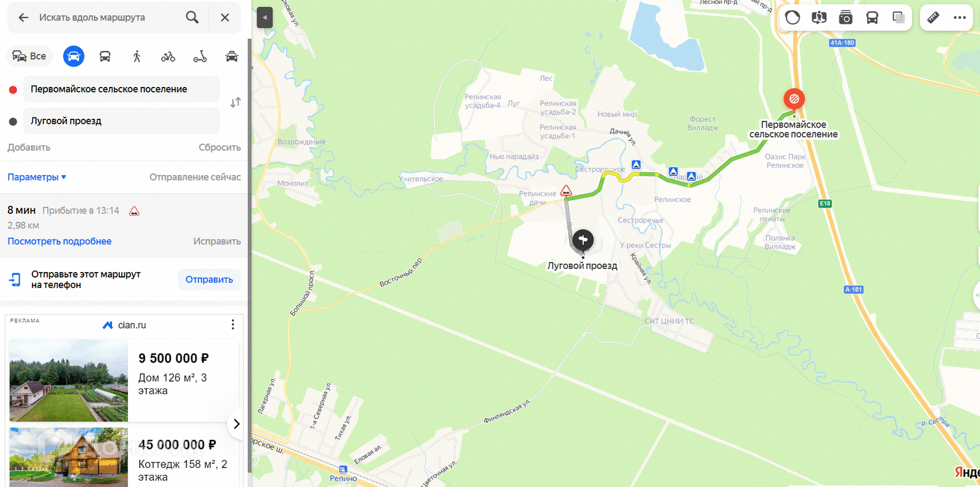Screen dimensions: 980x487
Task: Select the bicycle route mode
Action: 168,56
